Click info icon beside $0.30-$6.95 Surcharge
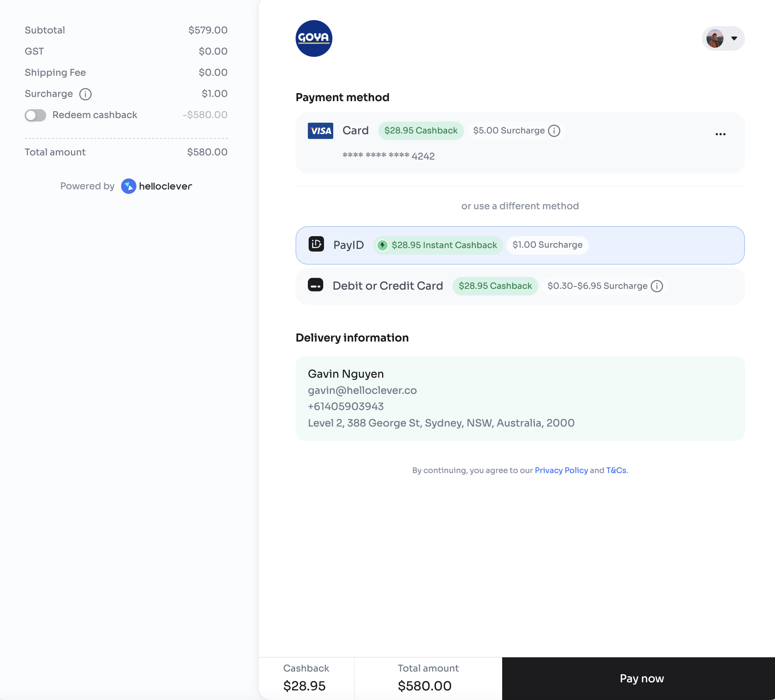 tap(657, 286)
